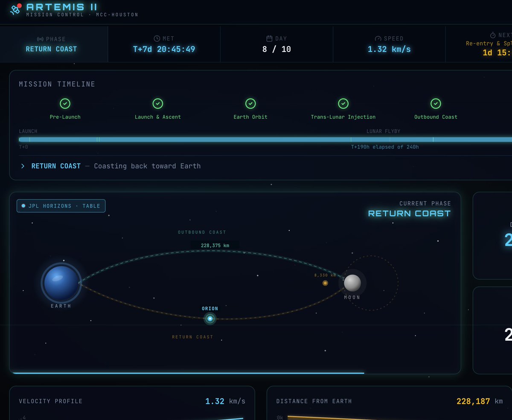This screenshot has height=420, width=512.
Task: Click the Earth globe on the trajectory map
Action: (61, 283)
